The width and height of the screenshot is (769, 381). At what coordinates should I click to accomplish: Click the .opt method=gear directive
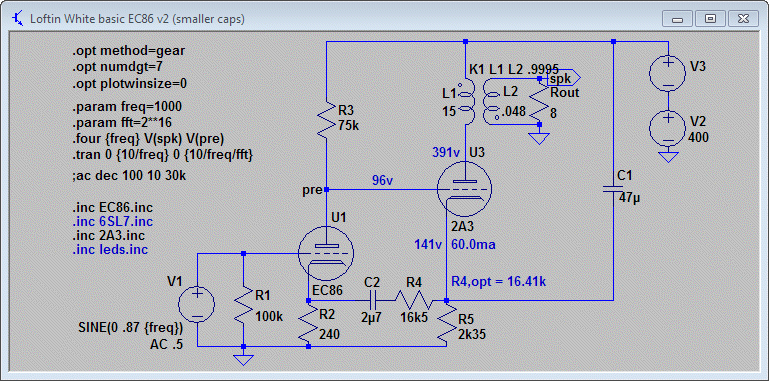tap(128, 51)
